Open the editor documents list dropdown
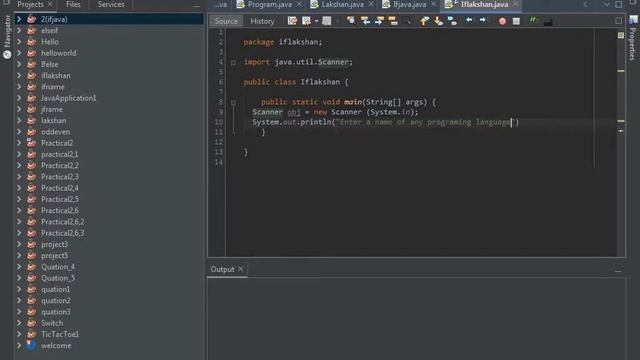The image size is (640, 360). [606, 4]
